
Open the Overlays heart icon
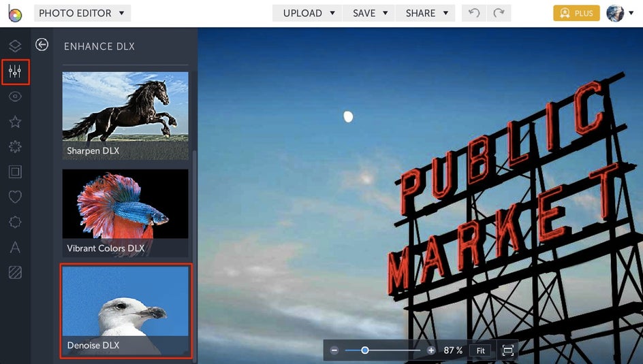tap(15, 197)
